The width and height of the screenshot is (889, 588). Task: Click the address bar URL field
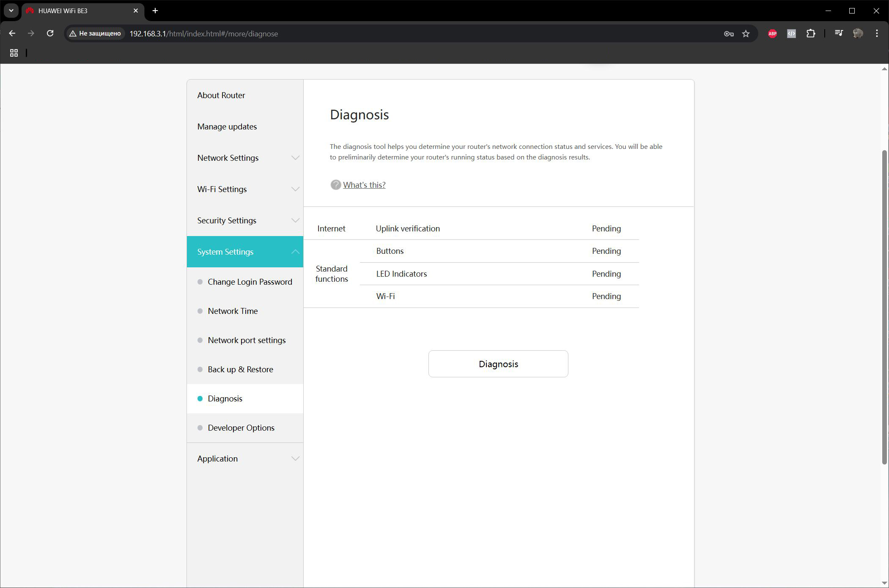click(x=423, y=33)
